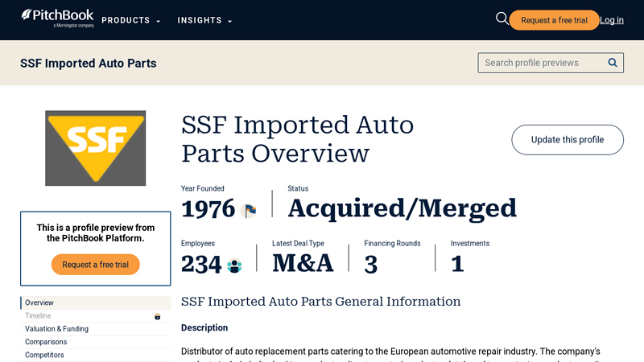Click the Acquired/Merged status text
The width and height of the screenshot is (644, 362).
tap(402, 208)
